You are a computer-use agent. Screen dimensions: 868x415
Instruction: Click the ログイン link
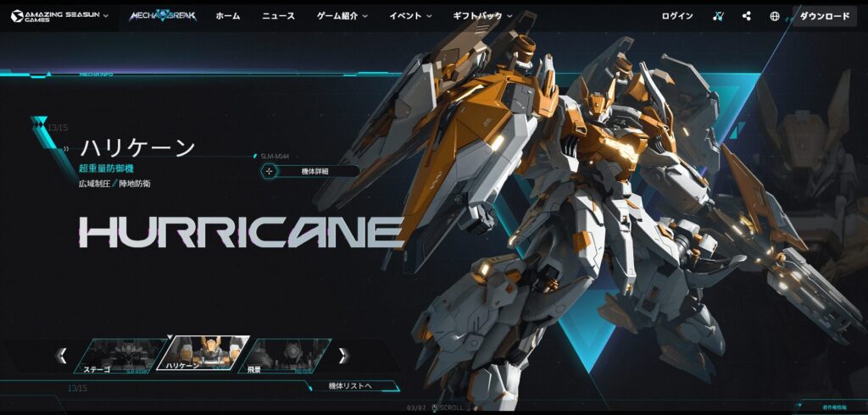[x=677, y=16]
